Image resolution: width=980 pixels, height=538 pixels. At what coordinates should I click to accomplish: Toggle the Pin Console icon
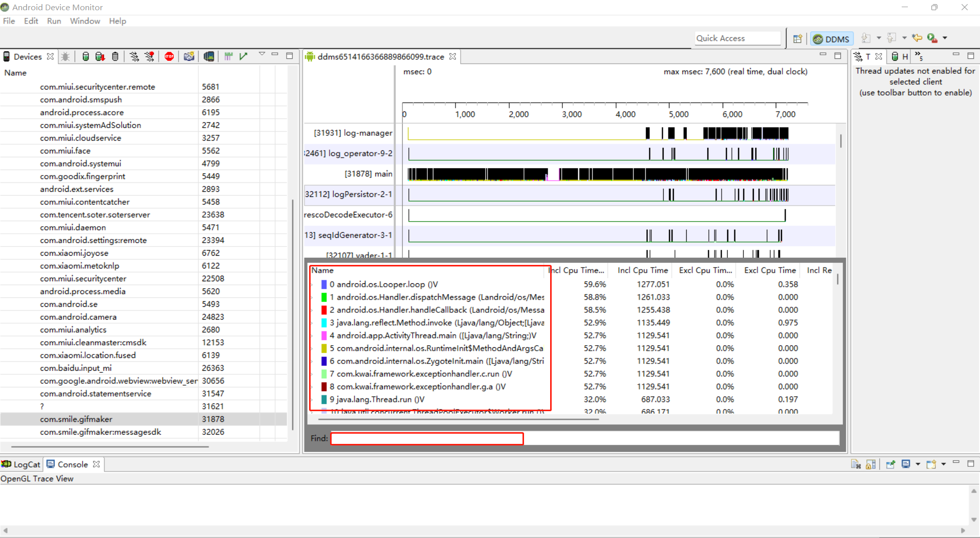890,464
